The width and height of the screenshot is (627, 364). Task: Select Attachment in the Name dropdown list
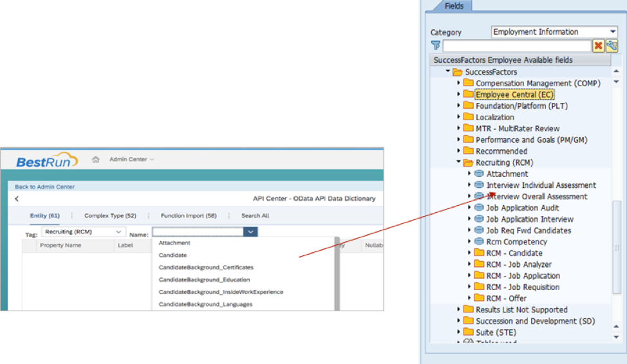point(174,243)
